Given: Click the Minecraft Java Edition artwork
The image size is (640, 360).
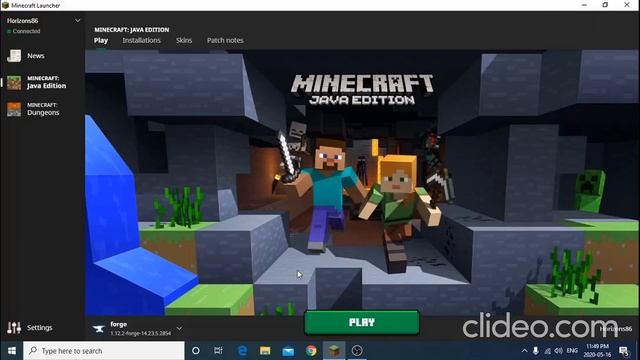Looking at the screenshot, I should (362, 182).
